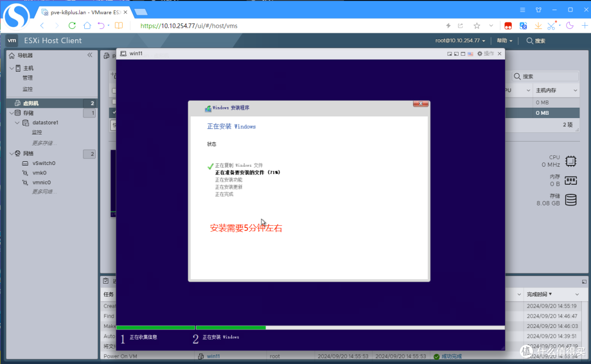The image size is (591, 364).
Task: Close the Windows 安装程序 dialog with red X
Action: [x=420, y=103]
